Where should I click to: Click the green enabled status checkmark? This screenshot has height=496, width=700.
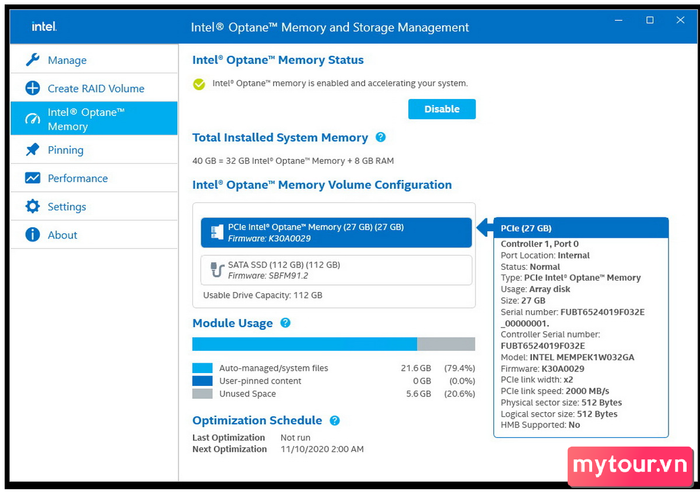click(199, 84)
